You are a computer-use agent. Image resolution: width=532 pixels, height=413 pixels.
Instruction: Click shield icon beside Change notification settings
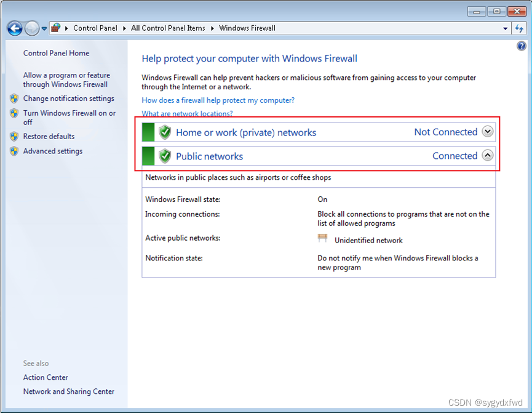click(14, 98)
